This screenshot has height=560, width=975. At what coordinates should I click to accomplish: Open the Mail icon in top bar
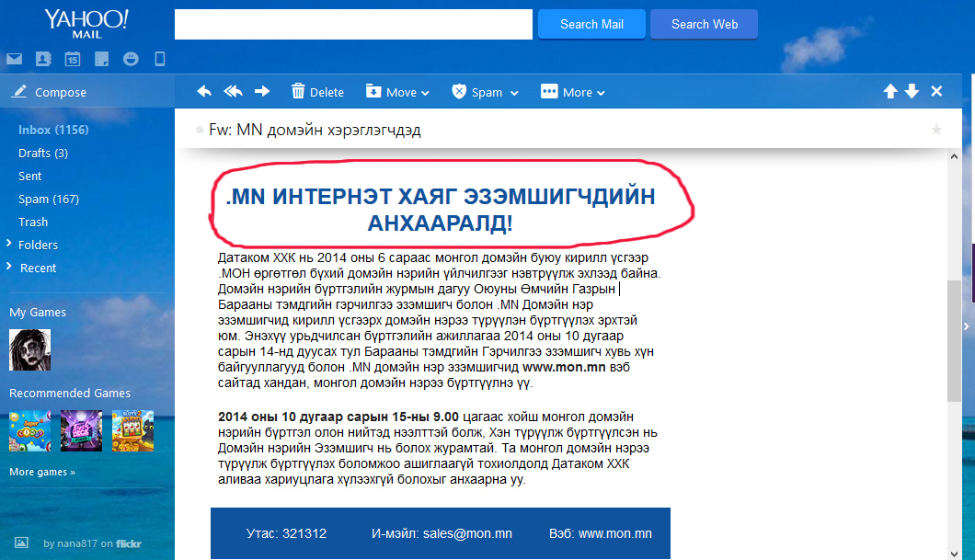(x=15, y=59)
